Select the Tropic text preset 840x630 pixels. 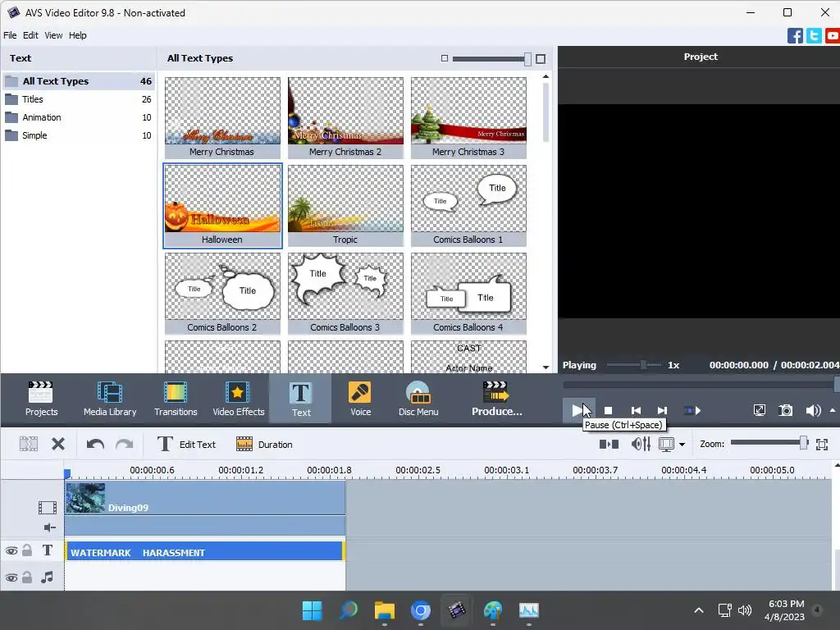click(x=345, y=206)
